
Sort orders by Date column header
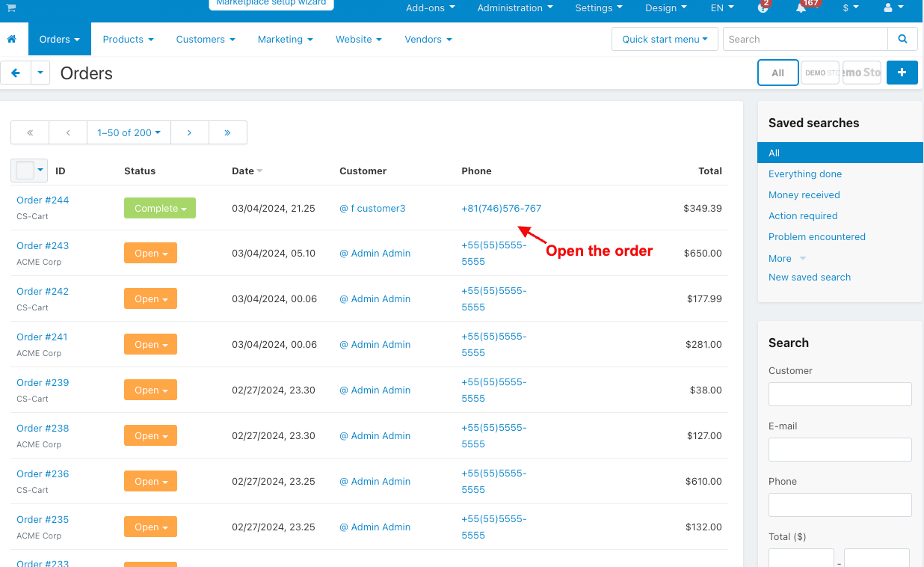coord(243,171)
